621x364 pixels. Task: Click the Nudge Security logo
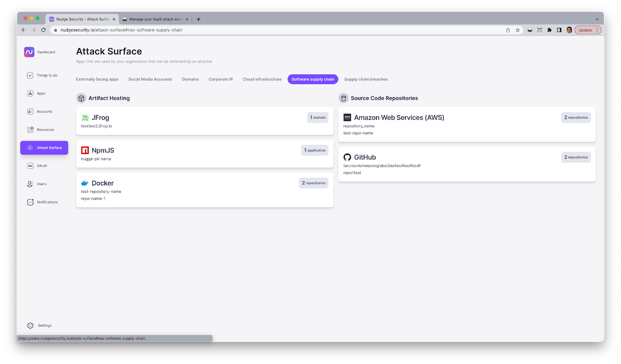point(29,52)
